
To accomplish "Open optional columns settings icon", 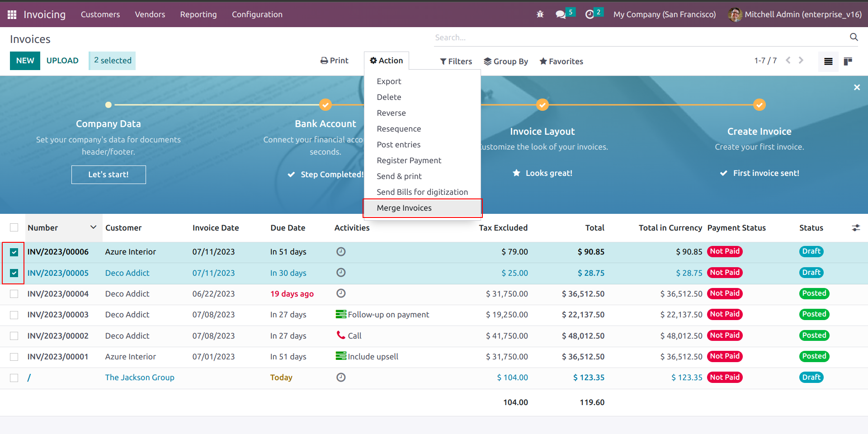I will [856, 228].
